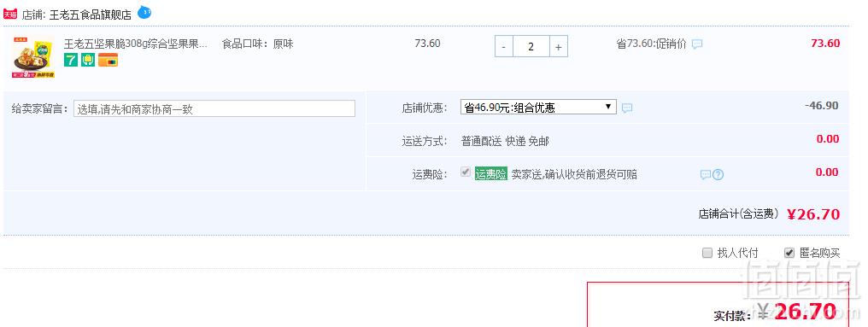The height and width of the screenshot is (327, 868).
Task: Click the 给卖家留言 message input field
Action: point(214,108)
